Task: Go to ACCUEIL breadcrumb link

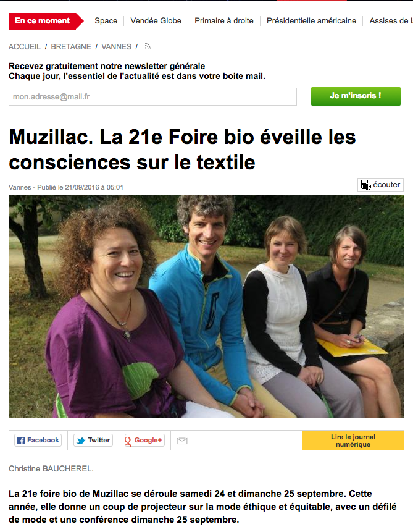Action: pos(25,47)
